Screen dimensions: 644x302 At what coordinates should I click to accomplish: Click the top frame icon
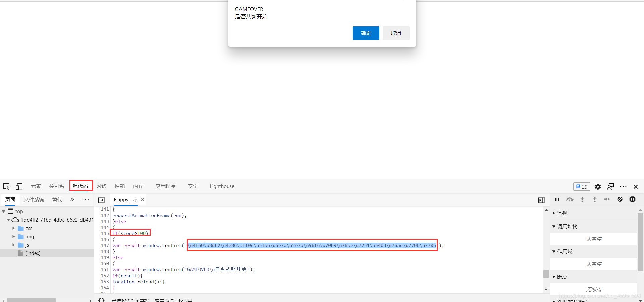11,211
